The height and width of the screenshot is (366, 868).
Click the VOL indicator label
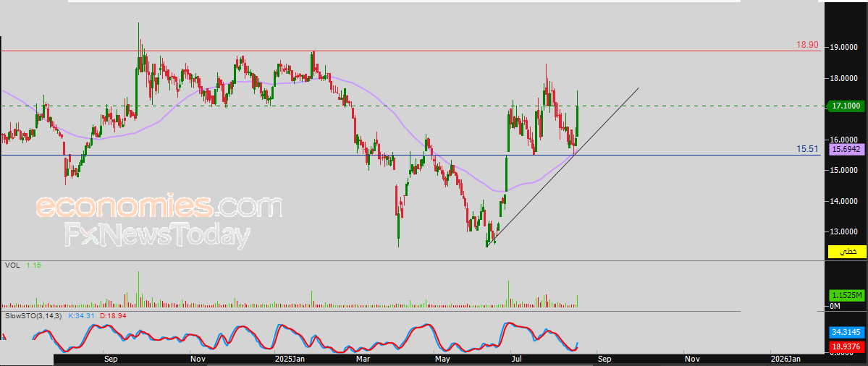(12, 265)
